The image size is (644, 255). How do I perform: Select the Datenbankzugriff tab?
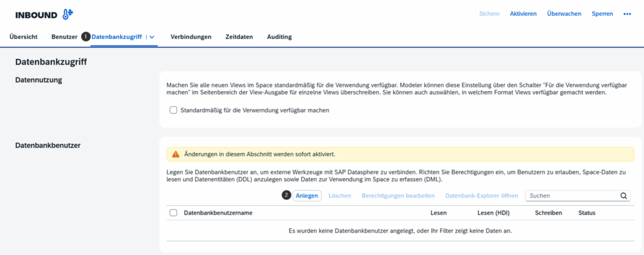pos(117,37)
